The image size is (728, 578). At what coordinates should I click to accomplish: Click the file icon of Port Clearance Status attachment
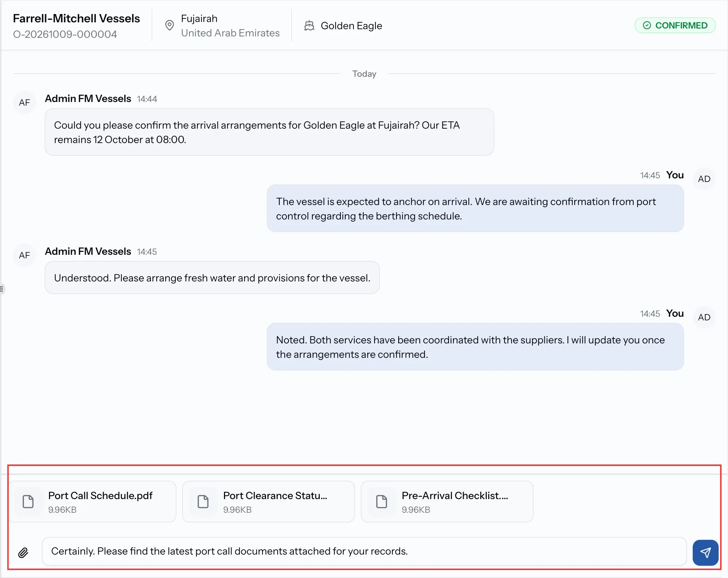[203, 502]
